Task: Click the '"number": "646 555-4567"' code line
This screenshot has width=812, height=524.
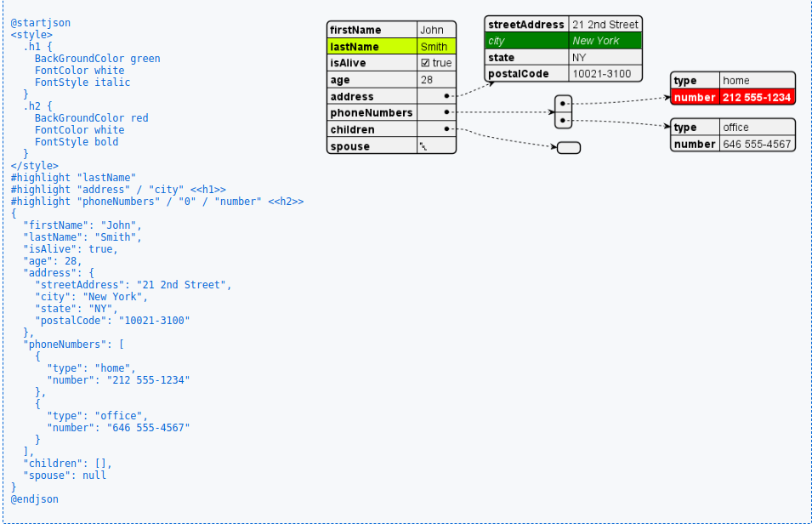Action: tap(118, 428)
